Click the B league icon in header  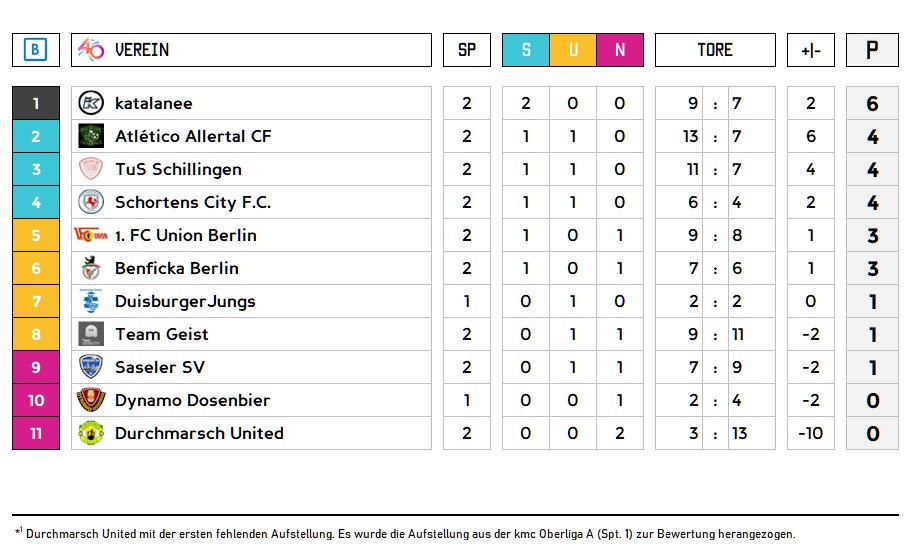[x=36, y=50]
